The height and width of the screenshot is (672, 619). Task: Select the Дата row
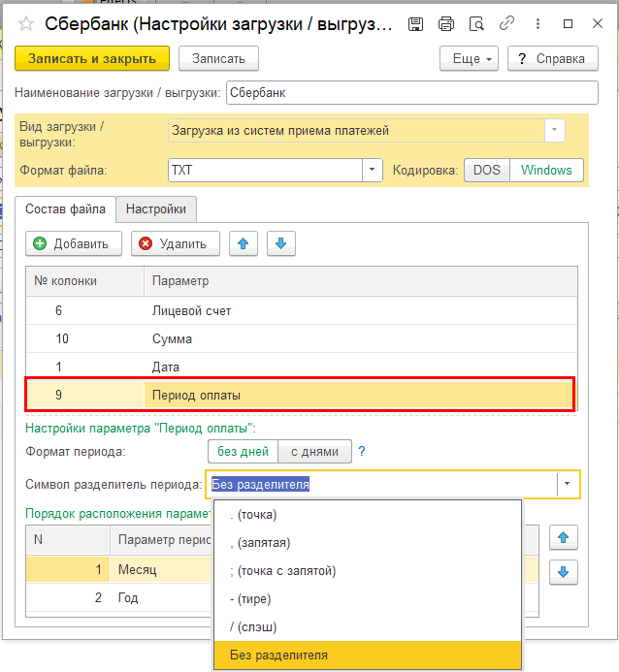[x=302, y=367]
